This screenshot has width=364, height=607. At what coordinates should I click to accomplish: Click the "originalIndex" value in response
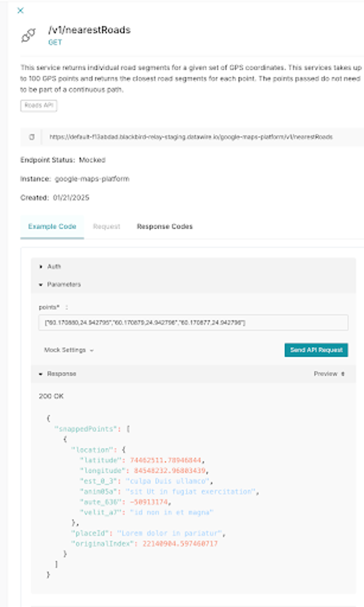180,544
